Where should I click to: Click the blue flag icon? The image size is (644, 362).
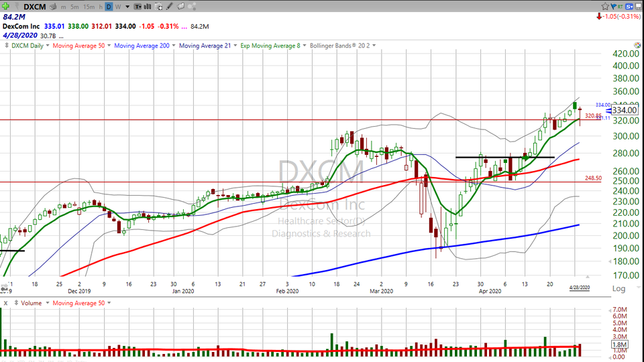point(614,6)
